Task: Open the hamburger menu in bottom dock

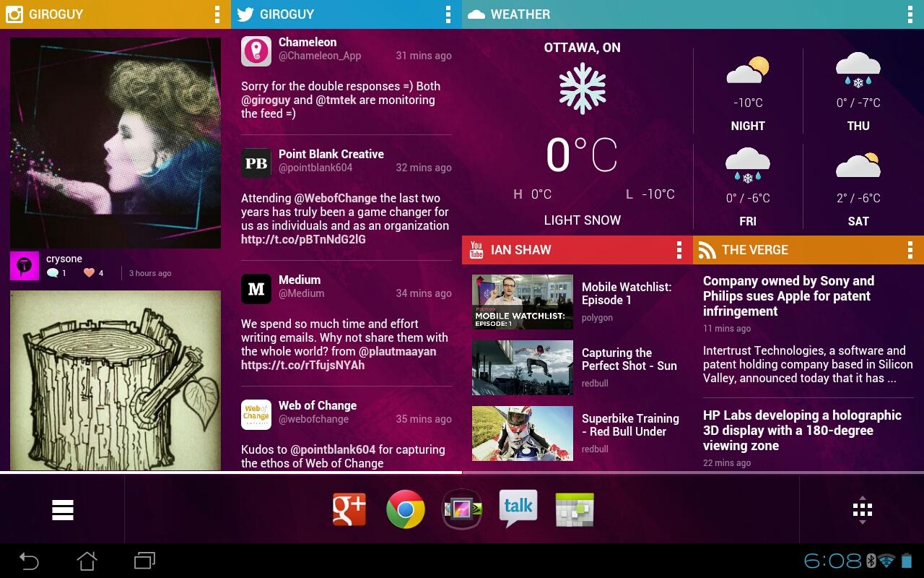Action: 63,510
